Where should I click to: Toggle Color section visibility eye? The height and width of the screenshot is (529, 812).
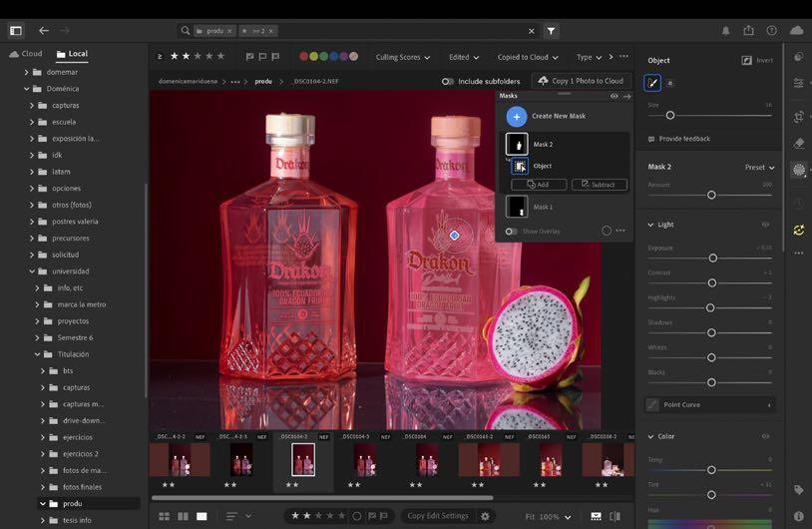click(x=765, y=436)
